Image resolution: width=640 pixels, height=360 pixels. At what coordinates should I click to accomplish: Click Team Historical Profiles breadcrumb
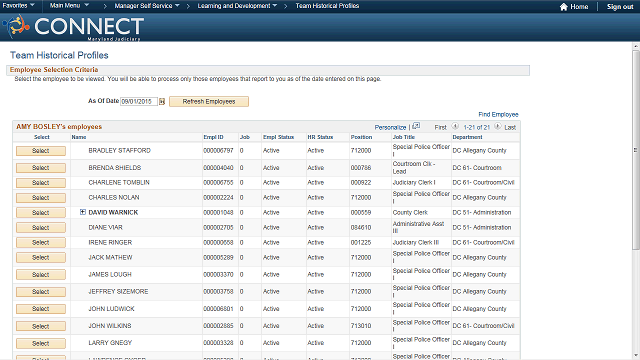coord(327,6)
